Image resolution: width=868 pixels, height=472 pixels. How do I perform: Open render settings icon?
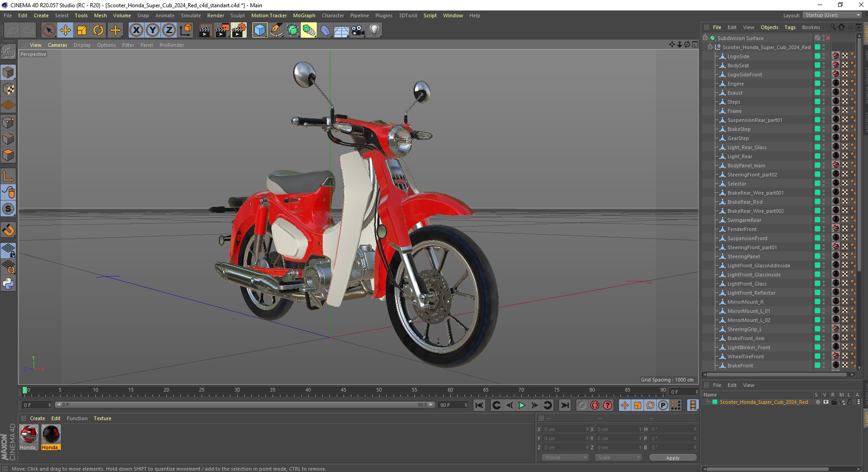(x=239, y=30)
